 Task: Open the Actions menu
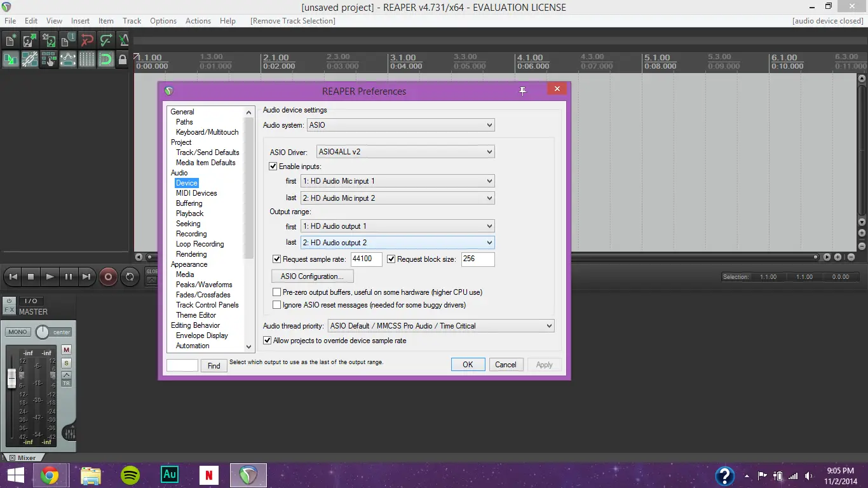pyautogui.click(x=198, y=21)
